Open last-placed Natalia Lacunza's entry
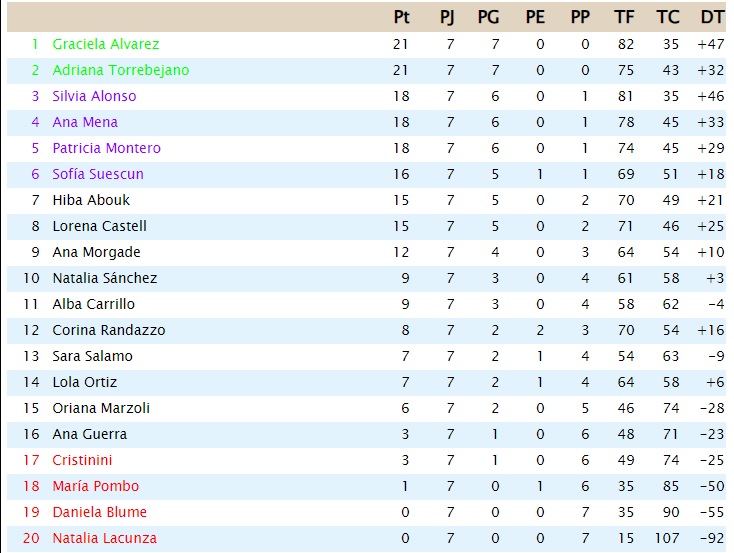Image resolution: width=734 pixels, height=553 pixels. (104, 538)
